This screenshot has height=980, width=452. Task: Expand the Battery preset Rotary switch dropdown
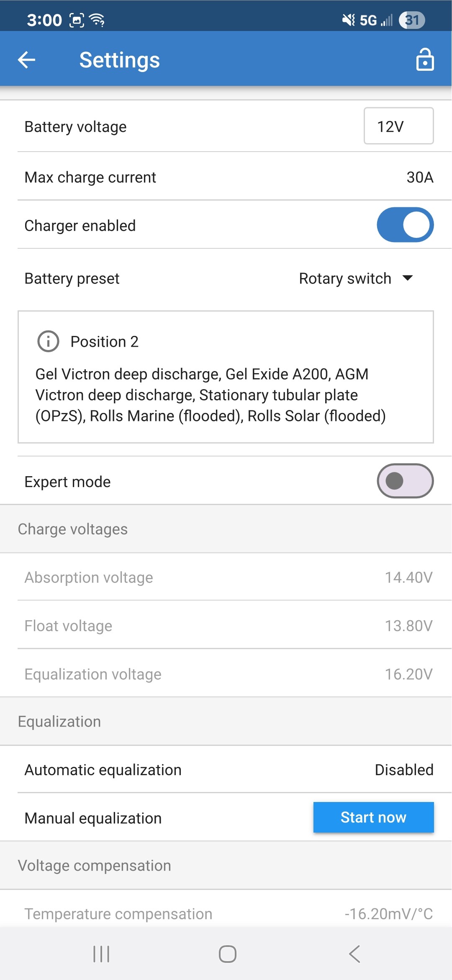click(x=355, y=279)
